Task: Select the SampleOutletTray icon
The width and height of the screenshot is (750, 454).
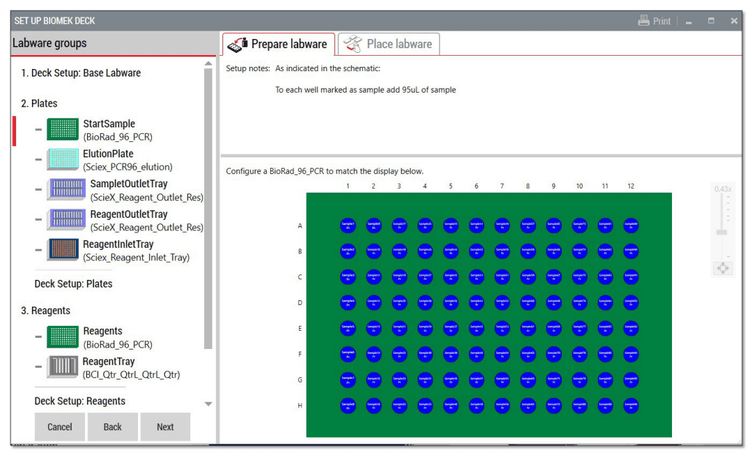Action: coord(66,190)
